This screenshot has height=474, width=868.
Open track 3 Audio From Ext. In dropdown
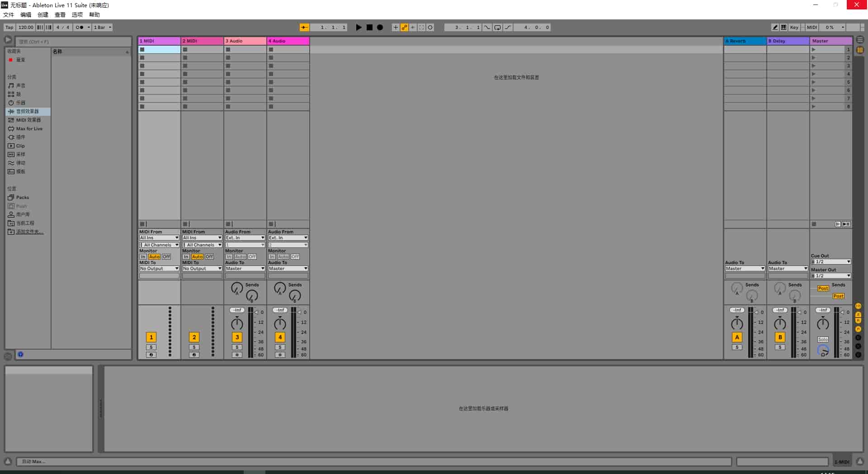(245, 238)
